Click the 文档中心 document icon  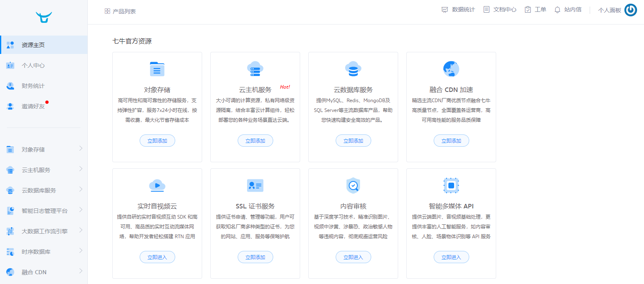pos(486,9)
